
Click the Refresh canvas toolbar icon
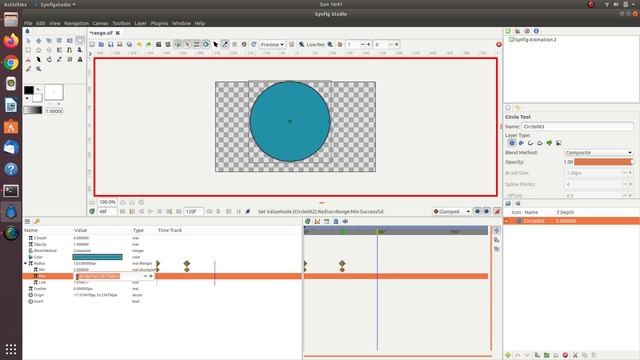click(253, 44)
